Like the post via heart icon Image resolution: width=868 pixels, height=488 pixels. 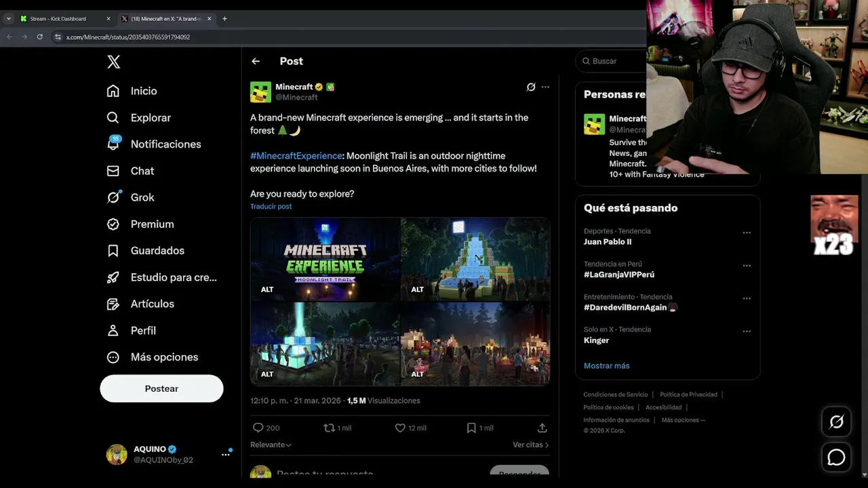tap(400, 428)
